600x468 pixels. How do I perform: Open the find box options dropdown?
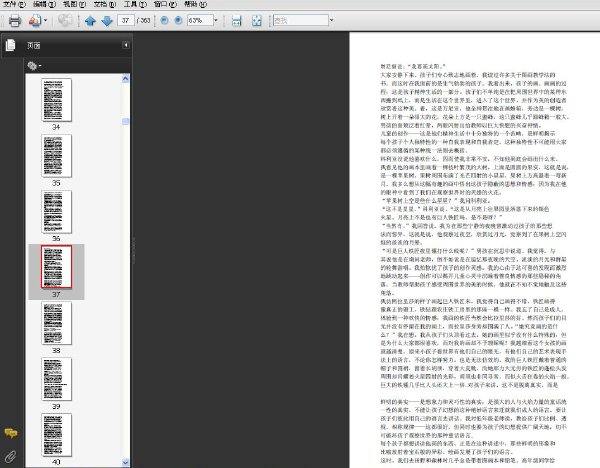coord(331,20)
